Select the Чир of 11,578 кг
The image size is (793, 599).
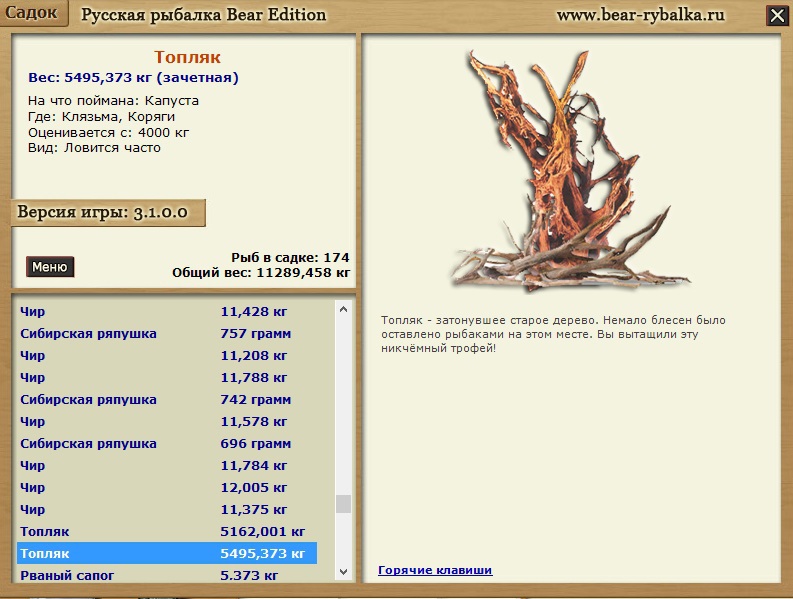pyautogui.click(x=167, y=421)
